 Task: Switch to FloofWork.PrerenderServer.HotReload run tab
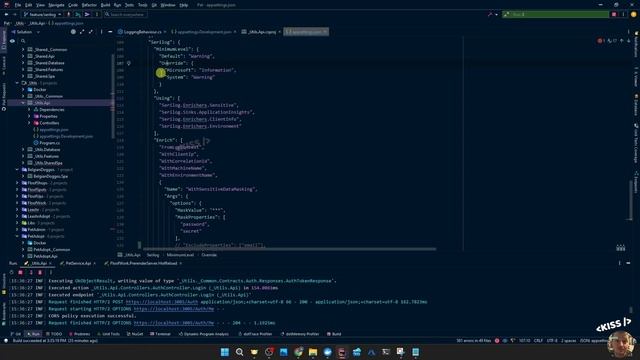pyautogui.click(x=143, y=263)
